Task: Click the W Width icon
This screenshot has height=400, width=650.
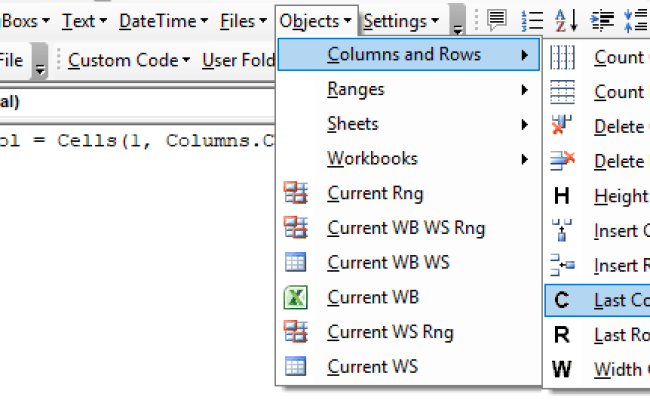Action: 562,369
